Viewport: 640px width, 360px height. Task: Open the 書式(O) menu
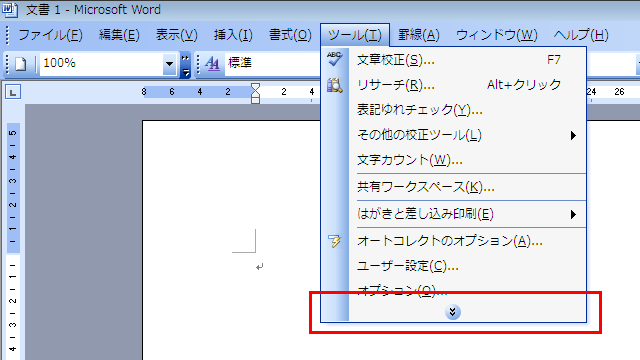pyautogui.click(x=290, y=35)
